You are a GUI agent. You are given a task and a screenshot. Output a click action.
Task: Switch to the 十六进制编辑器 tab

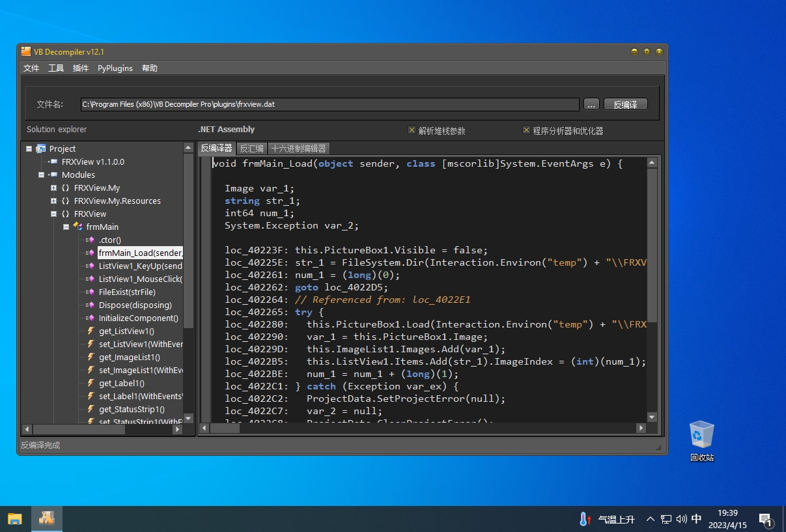click(299, 148)
